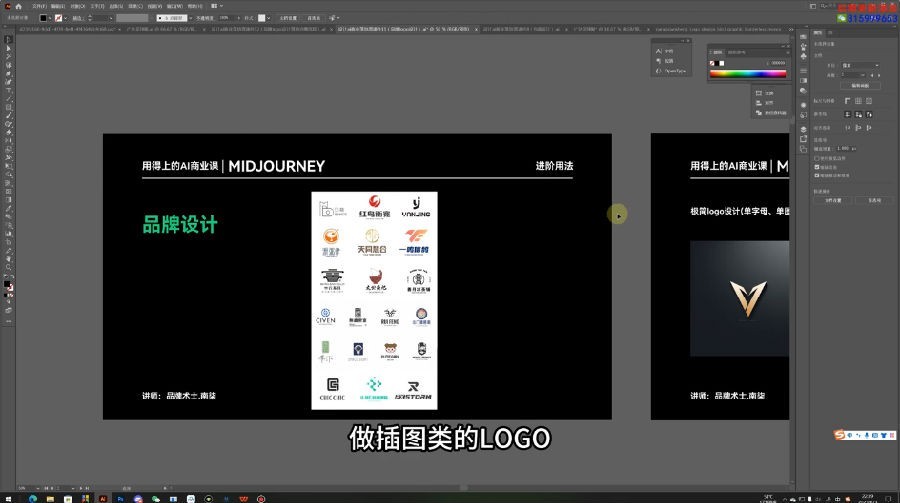This screenshot has width=900, height=503.
Task: Go to next artboard arrow in Properties
Action: tap(879, 75)
